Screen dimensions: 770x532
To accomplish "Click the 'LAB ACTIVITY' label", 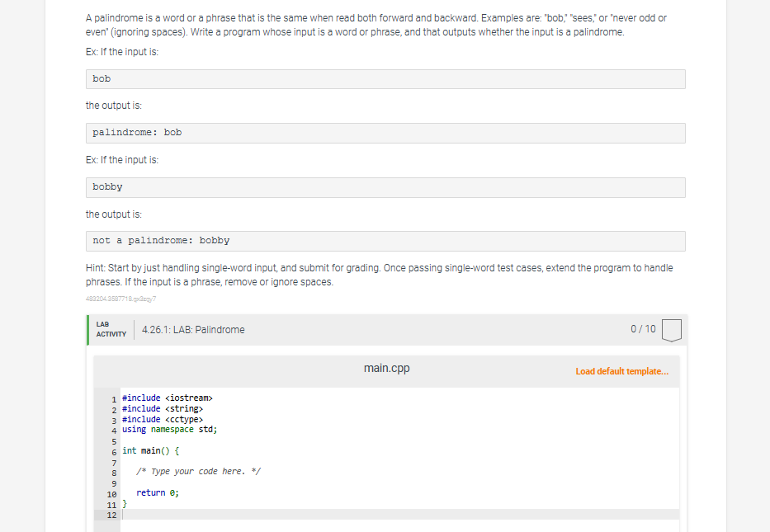I will pyautogui.click(x=111, y=329).
